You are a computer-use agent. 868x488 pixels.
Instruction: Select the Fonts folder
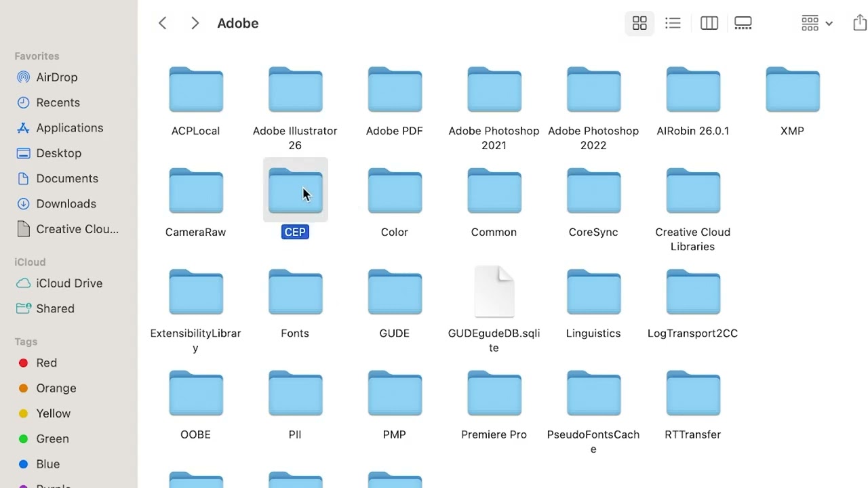295,292
